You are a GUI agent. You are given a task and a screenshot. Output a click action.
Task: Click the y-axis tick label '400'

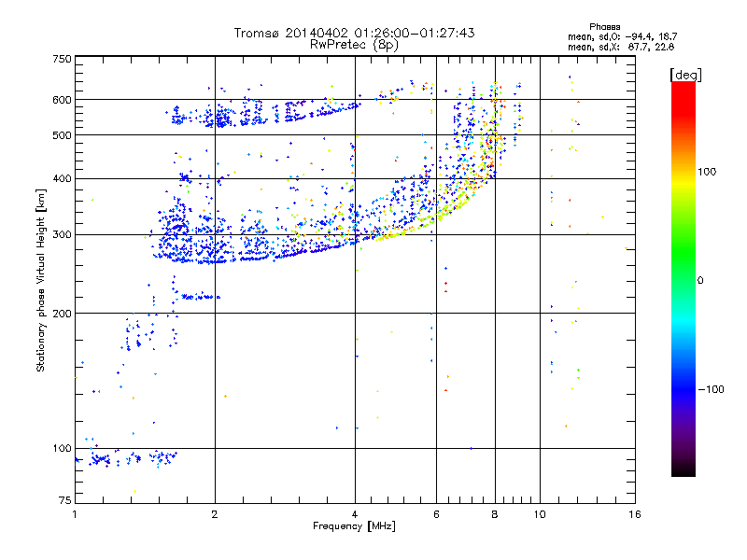coord(62,178)
